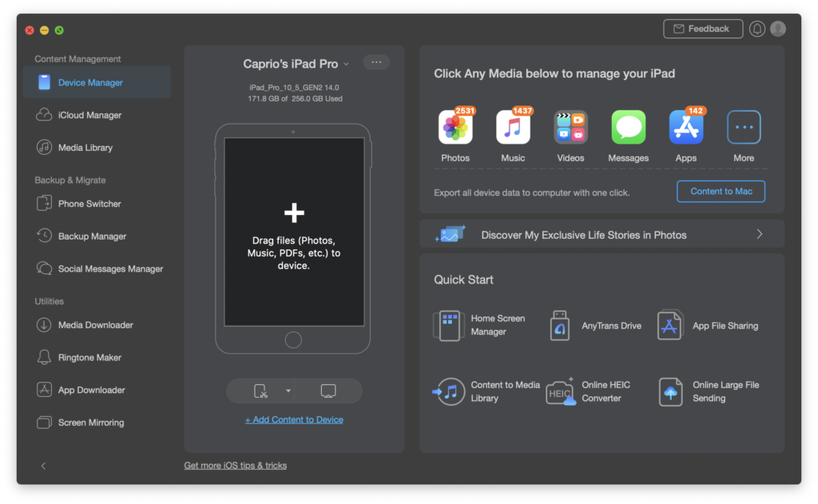
Task: Open Get more iOS tips & tricks link
Action: coord(236,466)
